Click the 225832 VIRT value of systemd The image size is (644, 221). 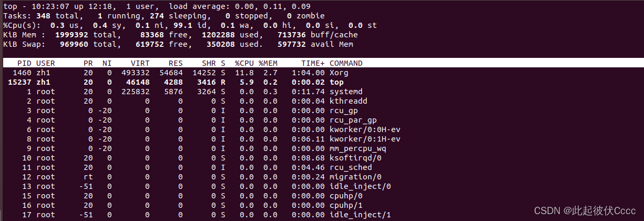[135, 92]
